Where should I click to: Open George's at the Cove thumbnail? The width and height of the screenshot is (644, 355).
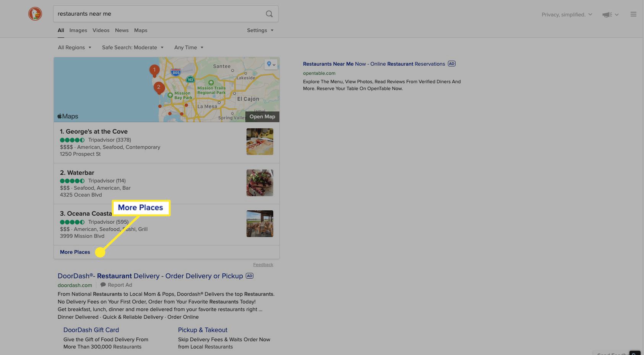(x=260, y=142)
